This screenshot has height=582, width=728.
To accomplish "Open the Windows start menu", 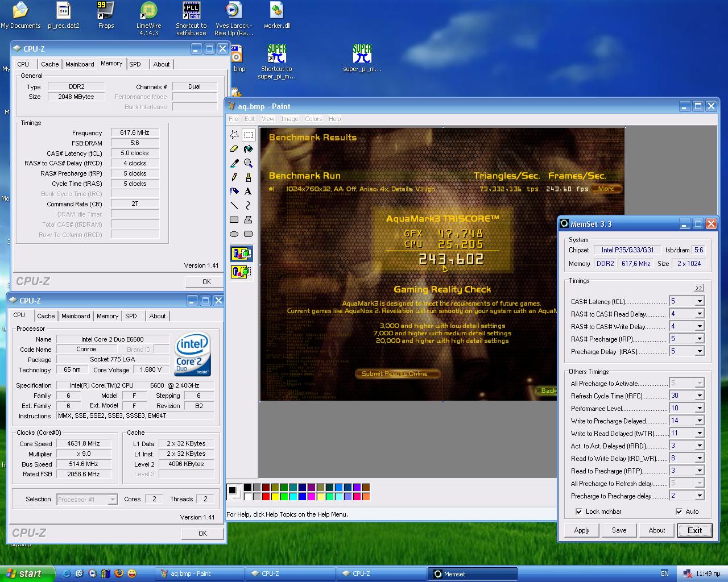I will [27, 573].
